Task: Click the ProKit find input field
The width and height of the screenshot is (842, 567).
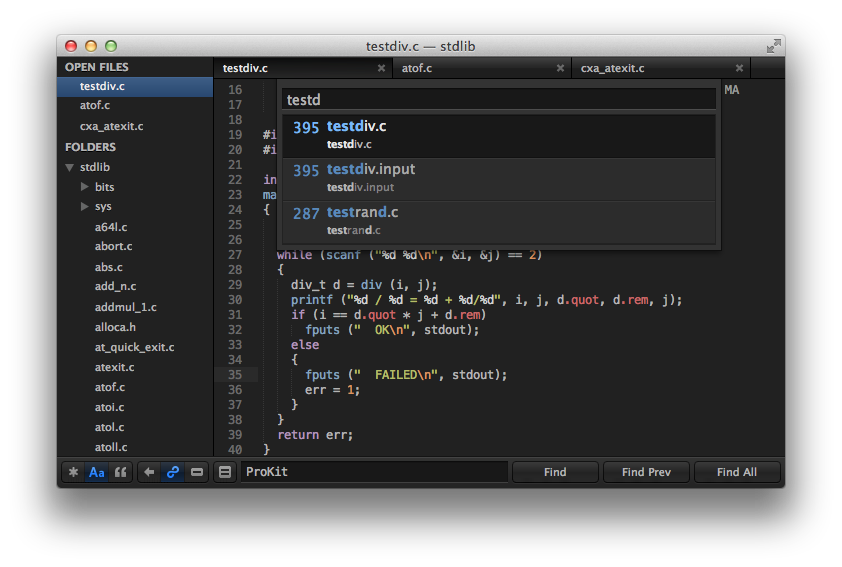Action: [374, 472]
